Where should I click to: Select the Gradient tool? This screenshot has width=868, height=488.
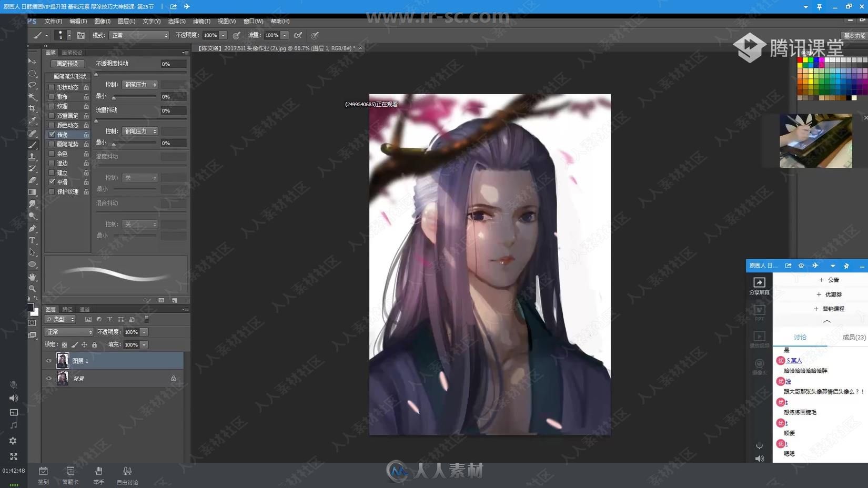pos(32,192)
